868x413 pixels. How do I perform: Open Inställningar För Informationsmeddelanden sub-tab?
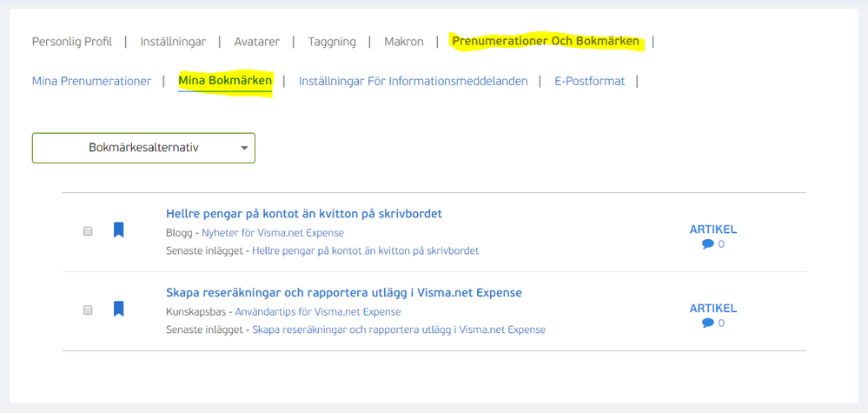click(x=413, y=81)
